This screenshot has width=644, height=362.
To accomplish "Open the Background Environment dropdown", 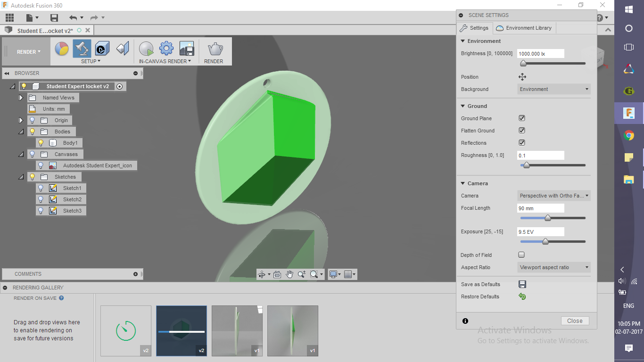I will (554, 89).
